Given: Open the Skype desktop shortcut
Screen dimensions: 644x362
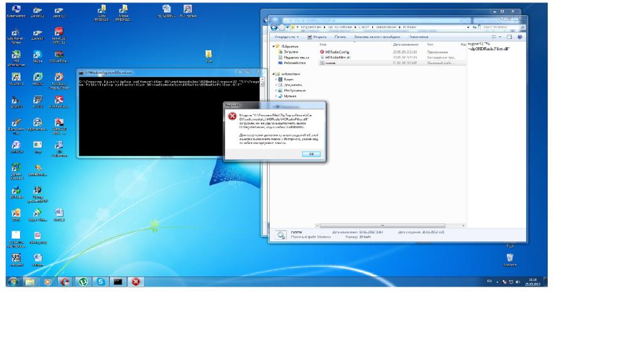Looking at the screenshot, I should pyautogui.click(x=37, y=55).
